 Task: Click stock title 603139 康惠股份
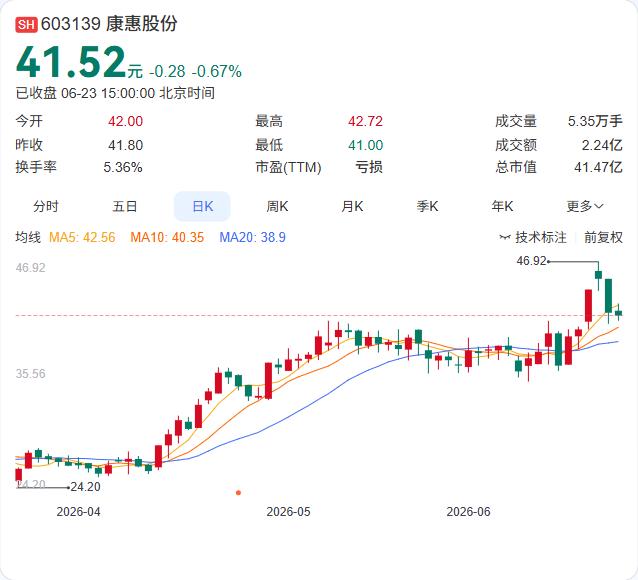click(109, 24)
